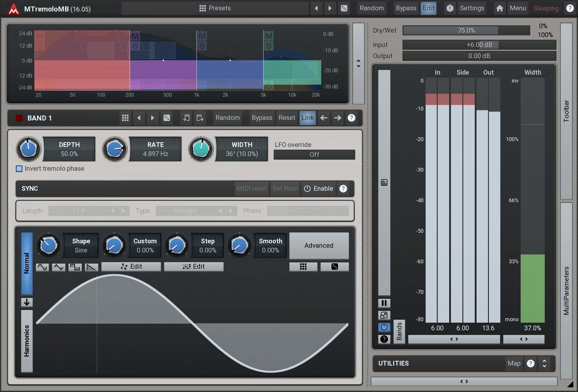Viewport: 578px width, 392px height.
Task: Open LFO override Off selector
Action: [314, 155]
